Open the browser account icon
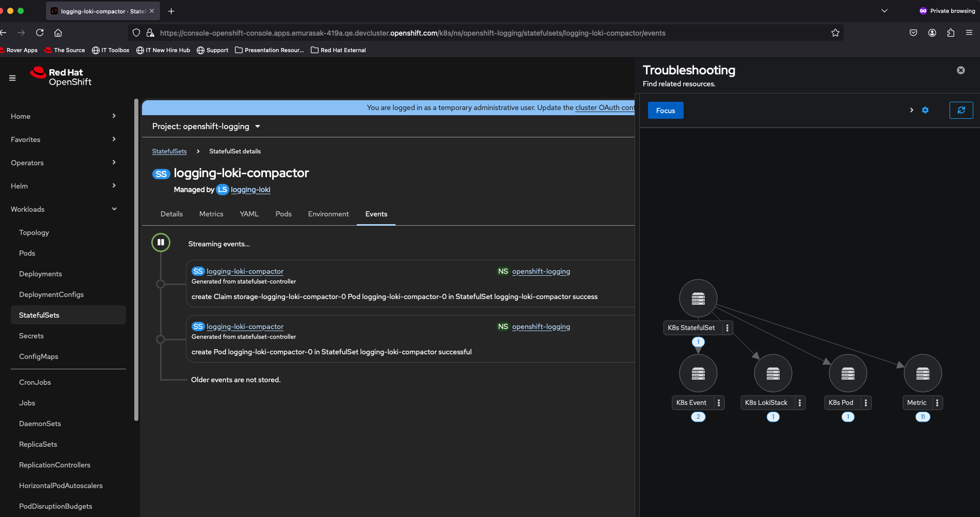Image resolution: width=980 pixels, height=517 pixels. (932, 33)
